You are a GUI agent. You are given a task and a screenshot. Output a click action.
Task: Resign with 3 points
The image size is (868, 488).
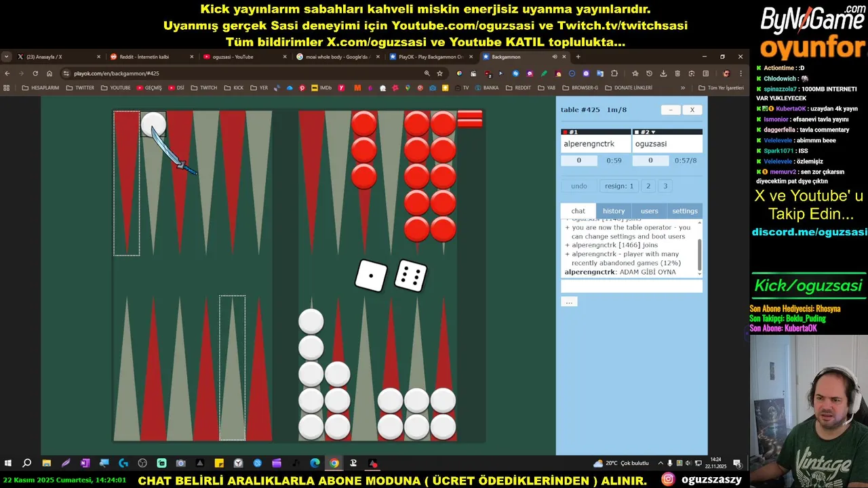point(665,186)
